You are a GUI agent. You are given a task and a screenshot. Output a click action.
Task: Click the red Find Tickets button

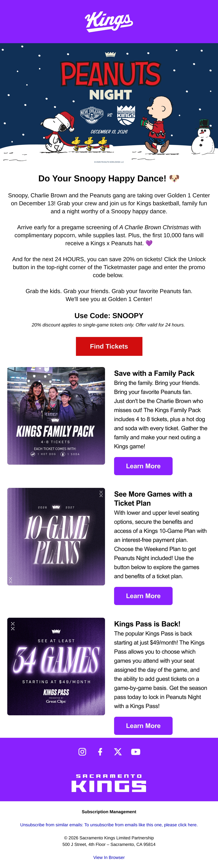[109, 346]
